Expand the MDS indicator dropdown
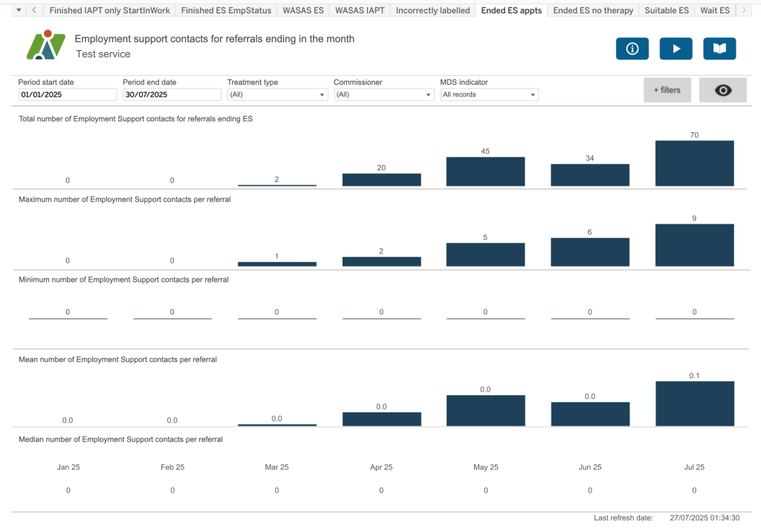 pyautogui.click(x=489, y=94)
